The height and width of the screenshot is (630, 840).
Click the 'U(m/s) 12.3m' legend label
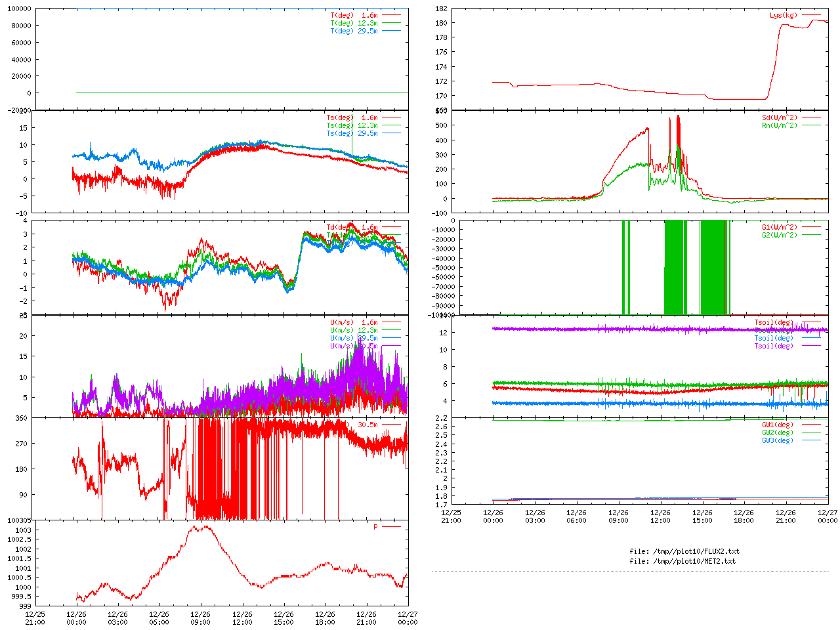point(354,331)
